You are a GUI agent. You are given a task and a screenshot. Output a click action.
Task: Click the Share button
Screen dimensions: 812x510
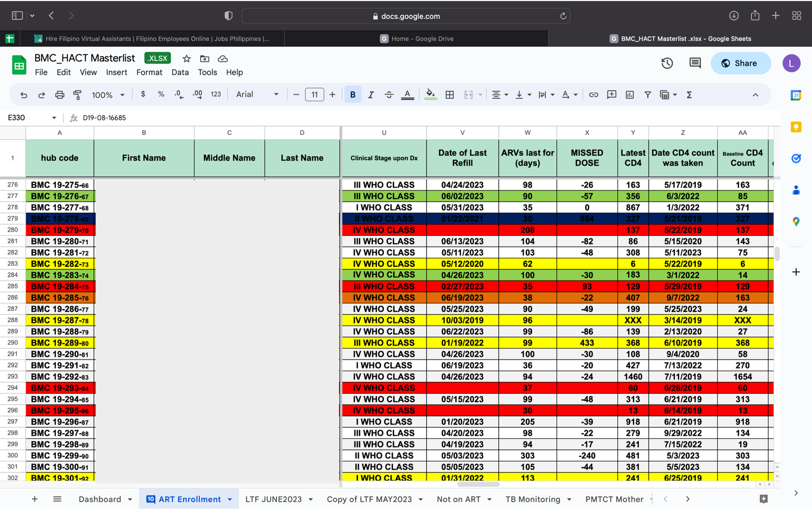(741, 63)
